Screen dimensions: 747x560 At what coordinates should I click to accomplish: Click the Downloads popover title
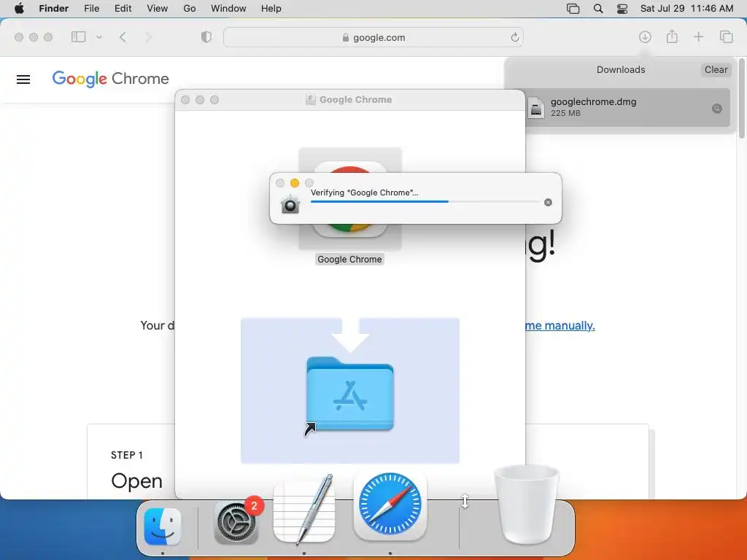pyautogui.click(x=621, y=69)
